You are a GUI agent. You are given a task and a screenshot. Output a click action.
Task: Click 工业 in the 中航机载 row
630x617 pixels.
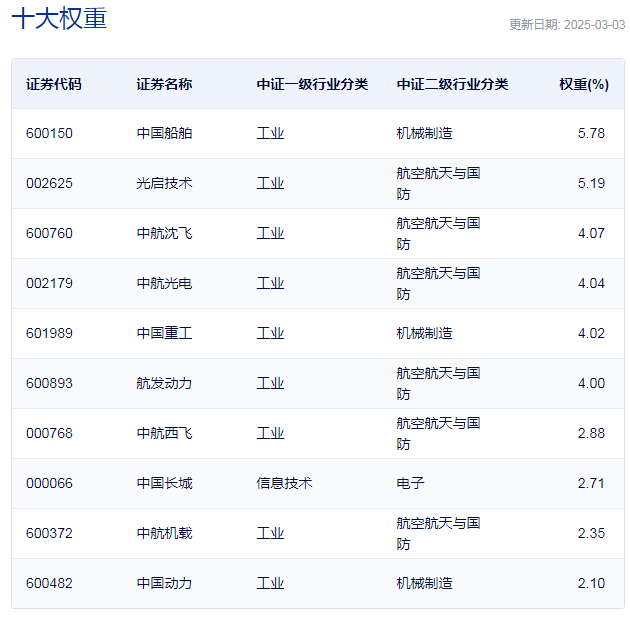pyautogui.click(x=270, y=533)
